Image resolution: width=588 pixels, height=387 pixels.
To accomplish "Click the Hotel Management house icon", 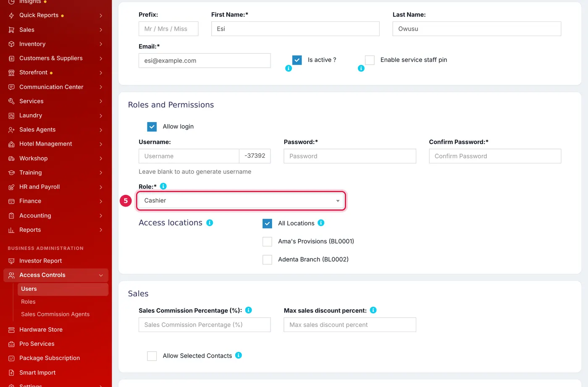I will coord(11,144).
